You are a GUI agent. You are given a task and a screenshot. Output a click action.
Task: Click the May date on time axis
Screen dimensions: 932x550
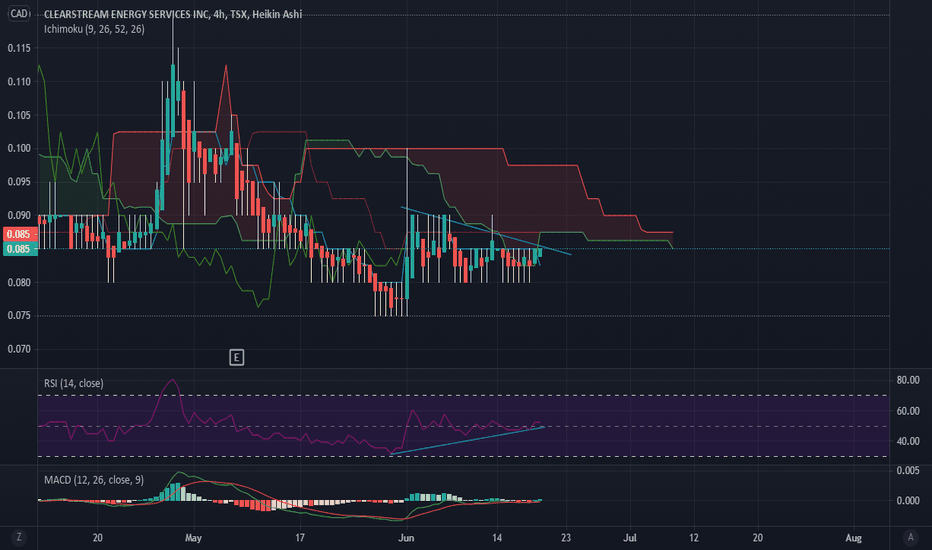[193, 538]
